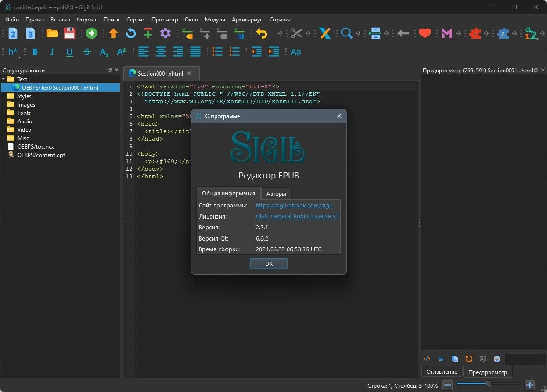Switch to the Авторы tab in the about dialog
The width and height of the screenshot is (547, 392).
pyautogui.click(x=276, y=194)
